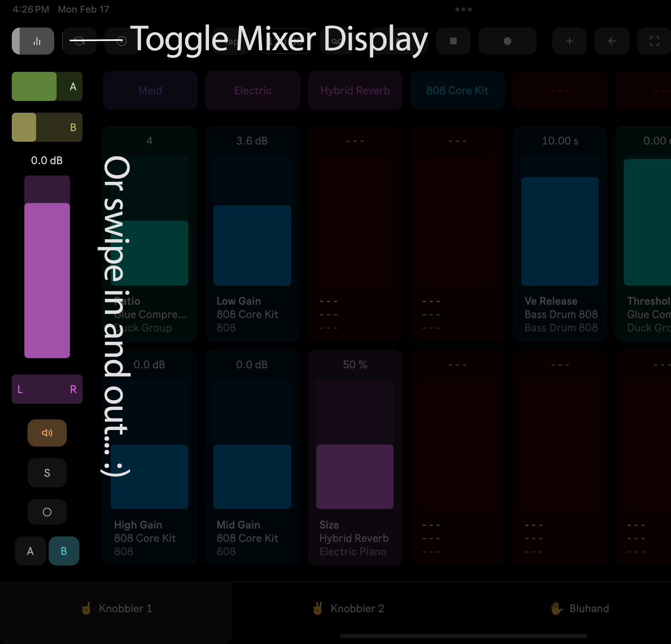Tap the Low Gain parameter label
This screenshot has height=644, width=671.
pos(239,301)
